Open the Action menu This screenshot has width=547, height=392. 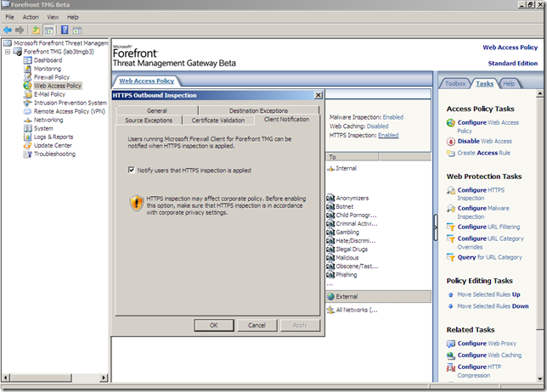tap(31, 17)
